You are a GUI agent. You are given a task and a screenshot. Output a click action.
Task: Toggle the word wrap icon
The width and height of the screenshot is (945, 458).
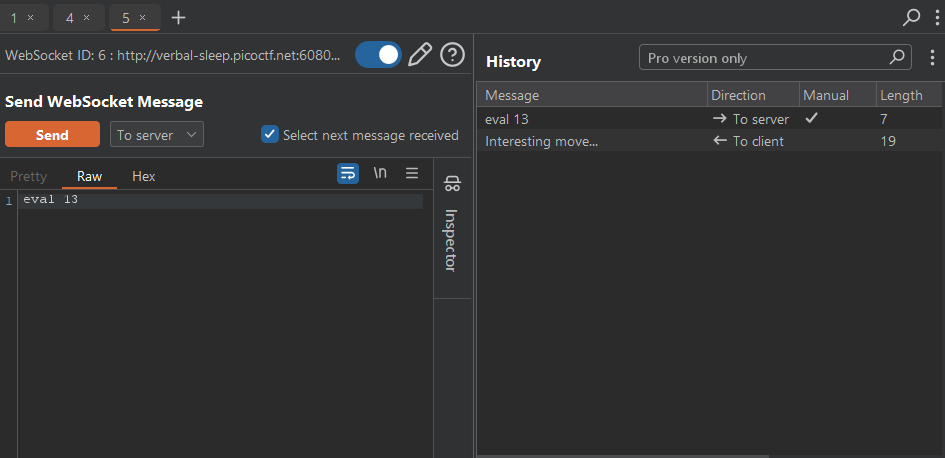(x=348, y=174)
